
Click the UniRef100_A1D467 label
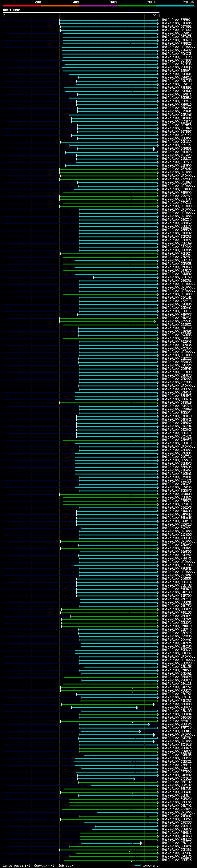(x=176, y=470)
